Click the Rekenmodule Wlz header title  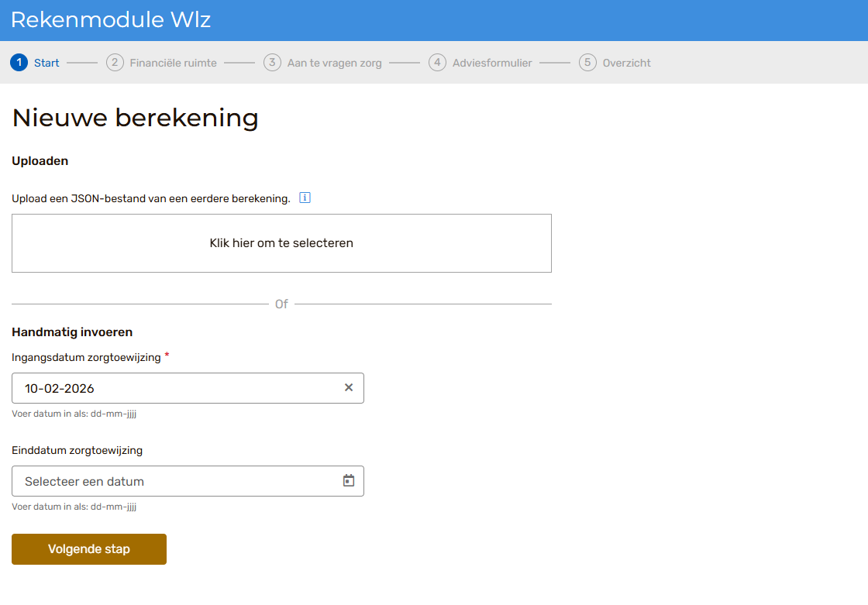[111, 20]
